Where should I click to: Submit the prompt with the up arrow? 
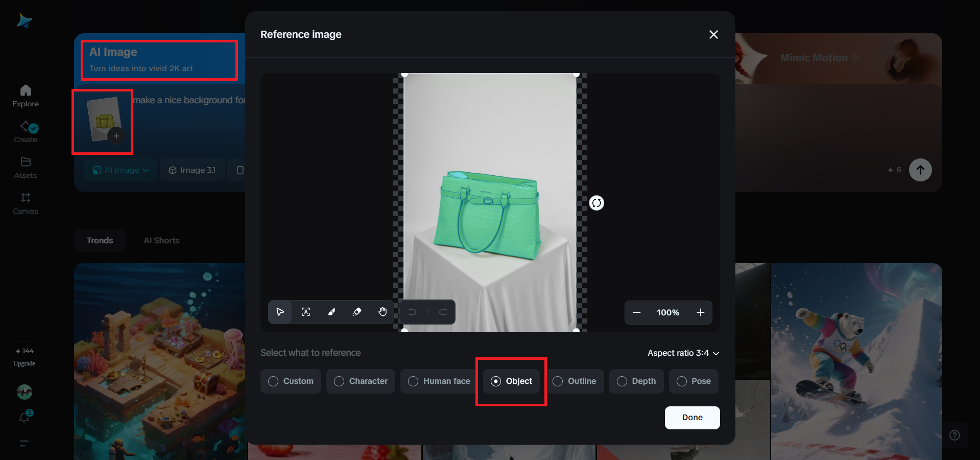click(920, 170)
